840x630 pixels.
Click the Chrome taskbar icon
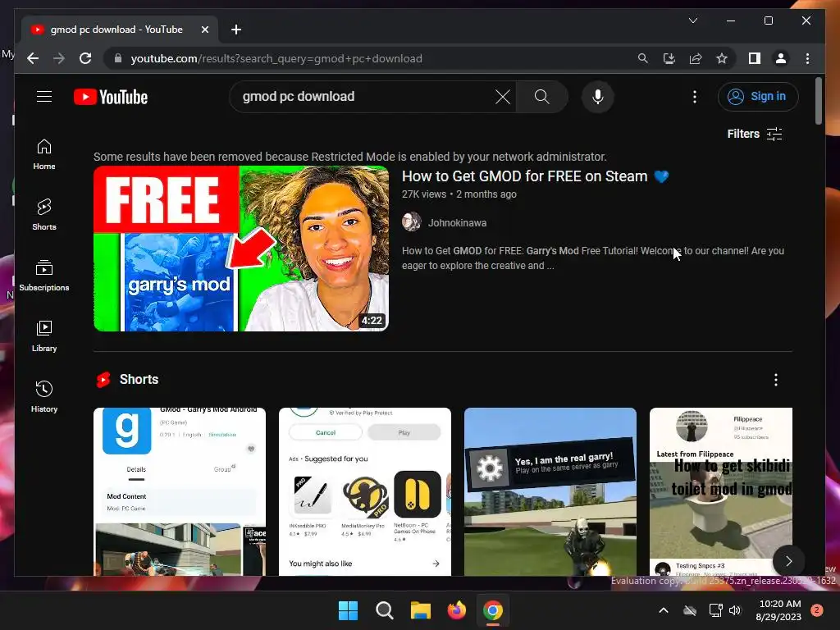[493, 610]
